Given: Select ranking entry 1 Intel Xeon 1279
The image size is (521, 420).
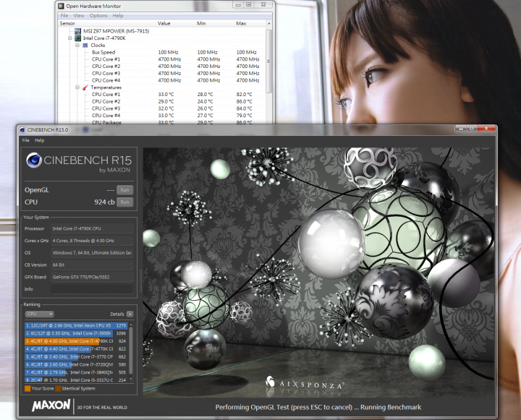Looking at the screenshot, I should coord(76,325).
